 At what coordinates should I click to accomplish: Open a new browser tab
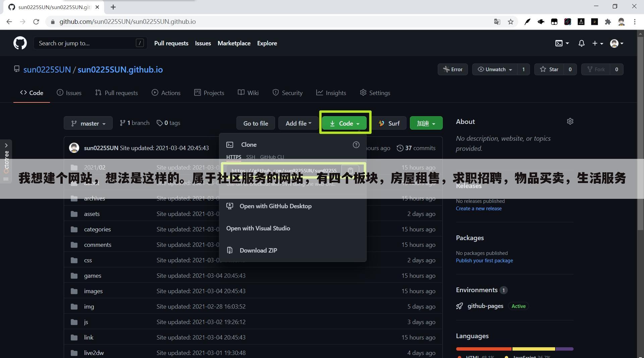(113, 7)
